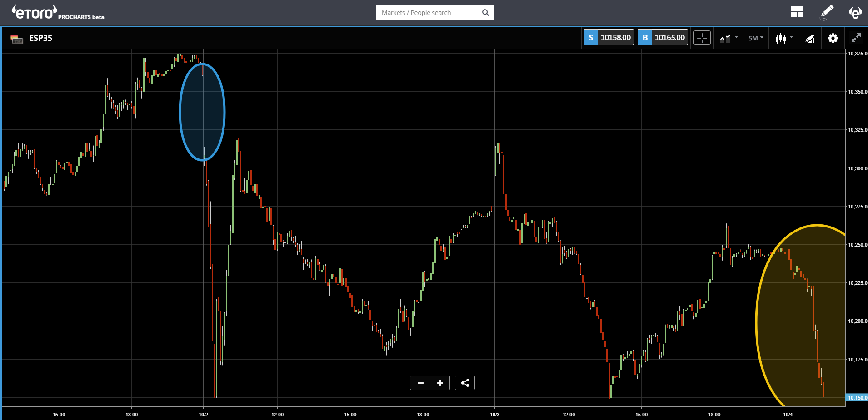
Task: Click the 10,350.00 price axis label
Action: coord(857,92)
